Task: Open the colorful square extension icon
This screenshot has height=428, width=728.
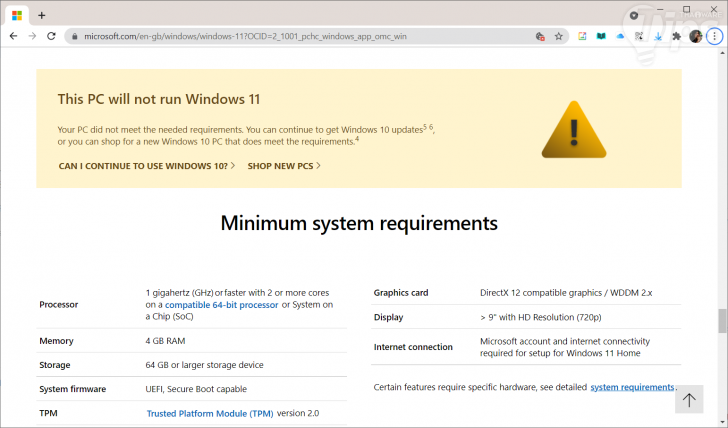Action: 582,36
